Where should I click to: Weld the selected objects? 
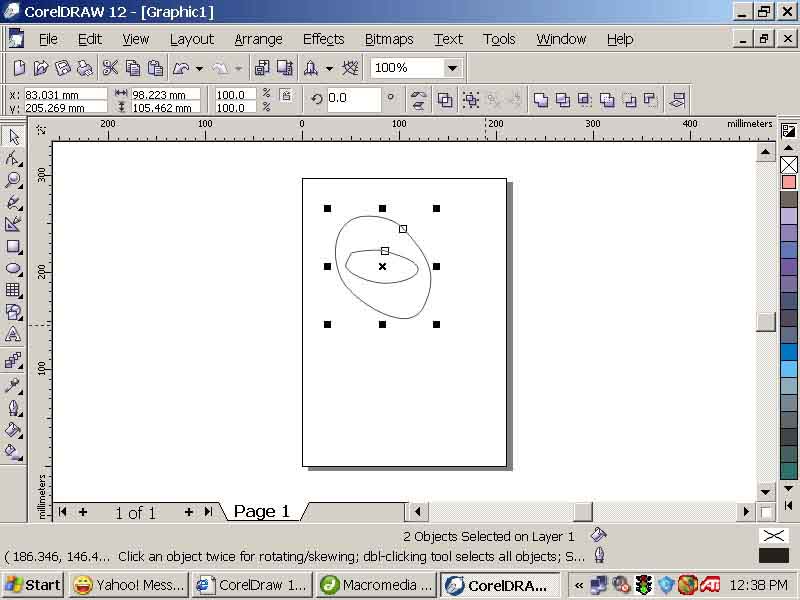[541, 99]
